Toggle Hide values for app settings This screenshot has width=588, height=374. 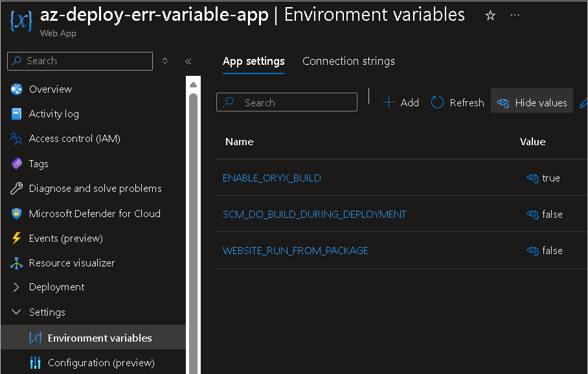[x=532, y=102]
